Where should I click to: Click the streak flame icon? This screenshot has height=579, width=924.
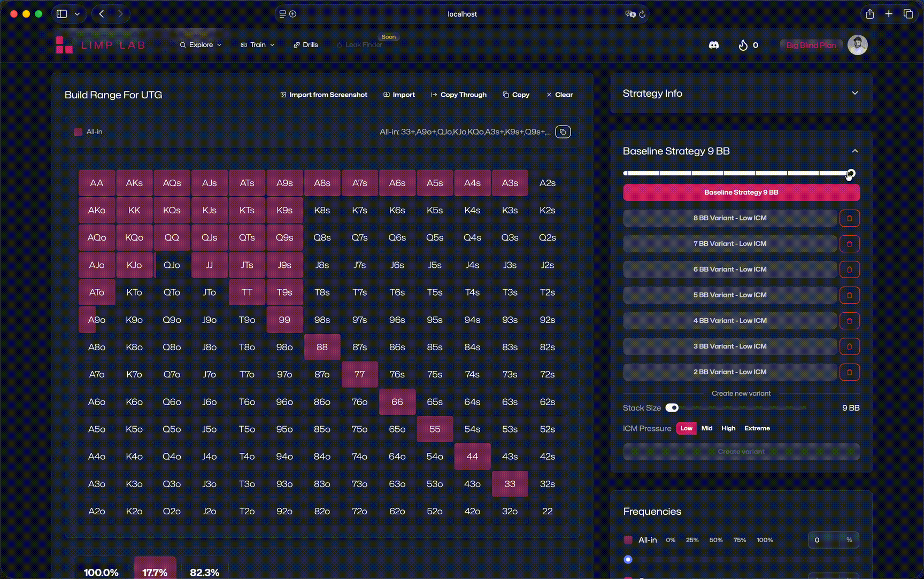coord(743,45)
